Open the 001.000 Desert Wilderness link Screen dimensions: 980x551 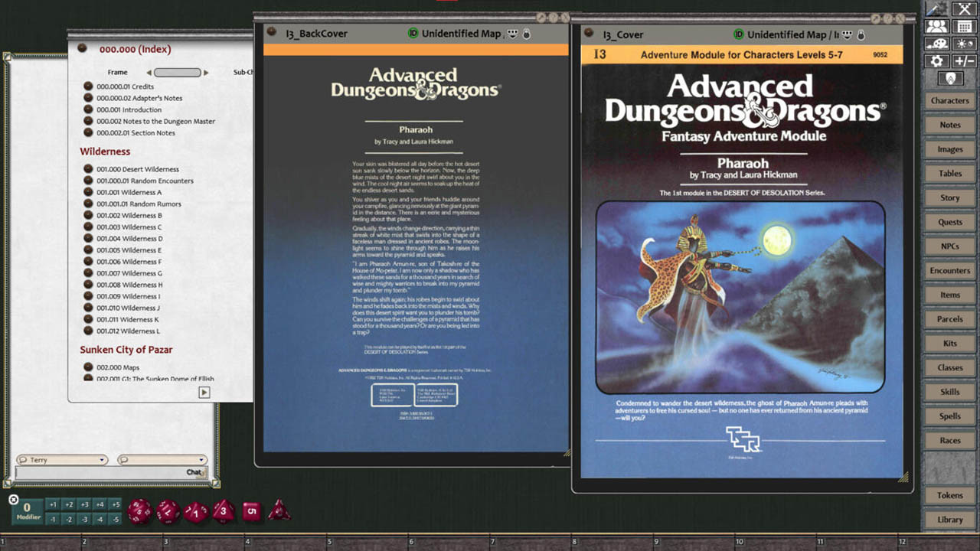[x=138, y=169]
